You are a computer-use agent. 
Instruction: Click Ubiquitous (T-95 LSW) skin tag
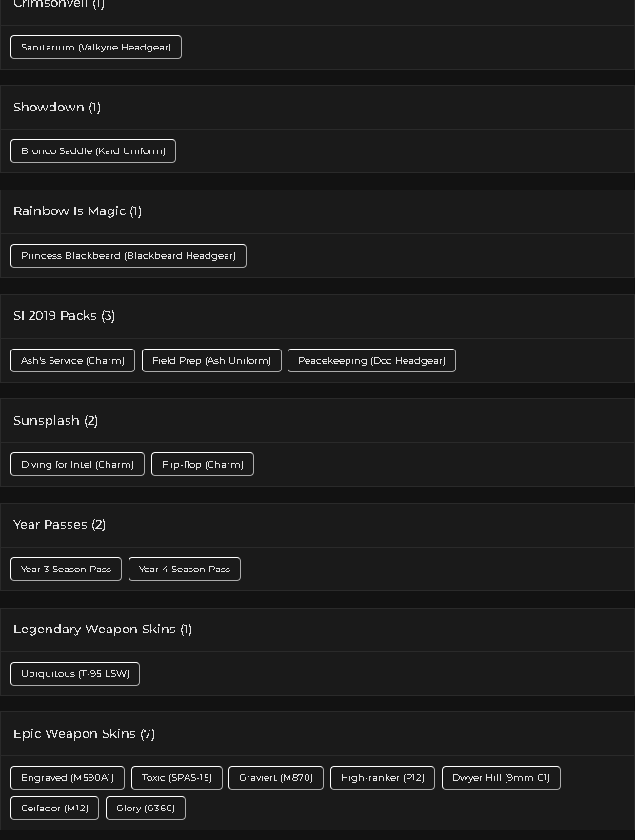(75, 674)
